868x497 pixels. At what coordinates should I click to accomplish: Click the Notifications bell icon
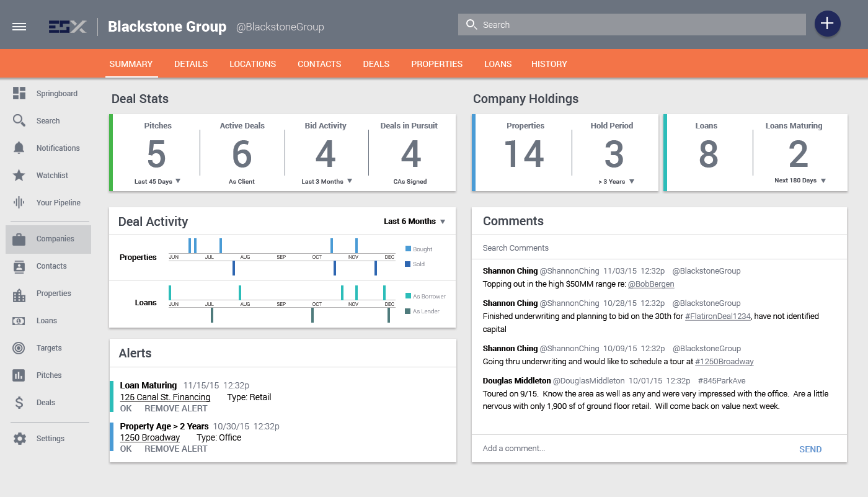pos(19,148)
